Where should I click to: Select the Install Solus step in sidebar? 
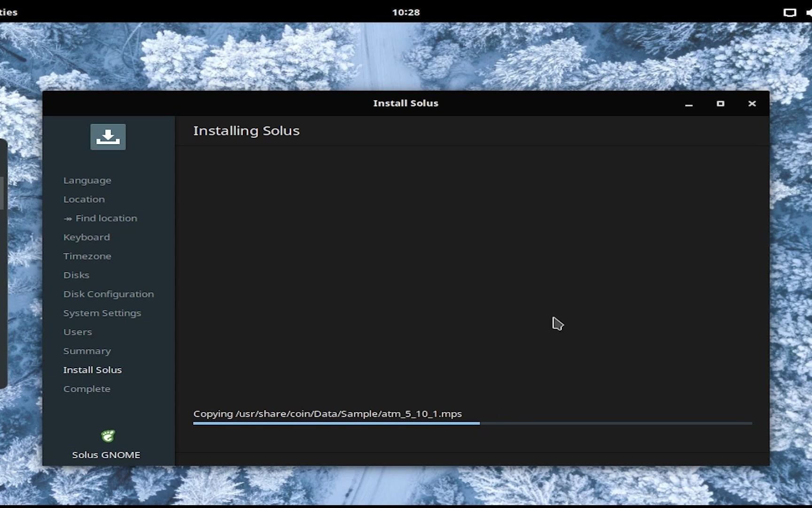click(x=93, y=370)
